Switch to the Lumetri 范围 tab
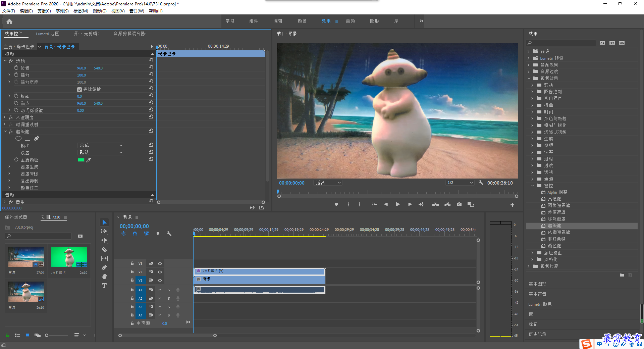Viewport: 644px width, 349px height. tap(48, 34)
